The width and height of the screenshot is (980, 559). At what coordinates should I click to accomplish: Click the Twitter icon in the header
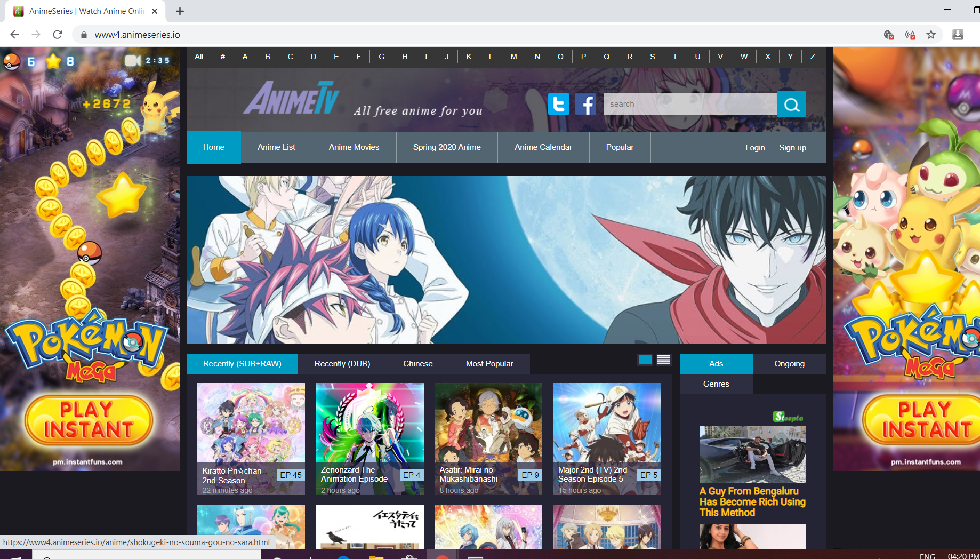(x=558, y=104)
